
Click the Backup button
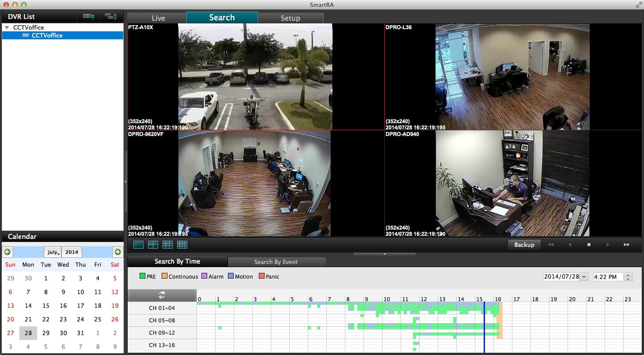[x=524, y=245]
